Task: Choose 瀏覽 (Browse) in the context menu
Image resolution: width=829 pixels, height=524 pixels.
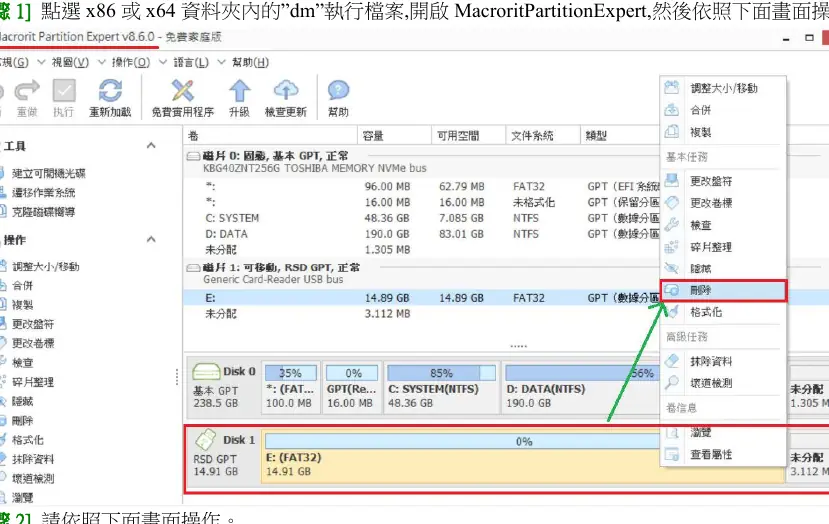Action: coord(723,433)
